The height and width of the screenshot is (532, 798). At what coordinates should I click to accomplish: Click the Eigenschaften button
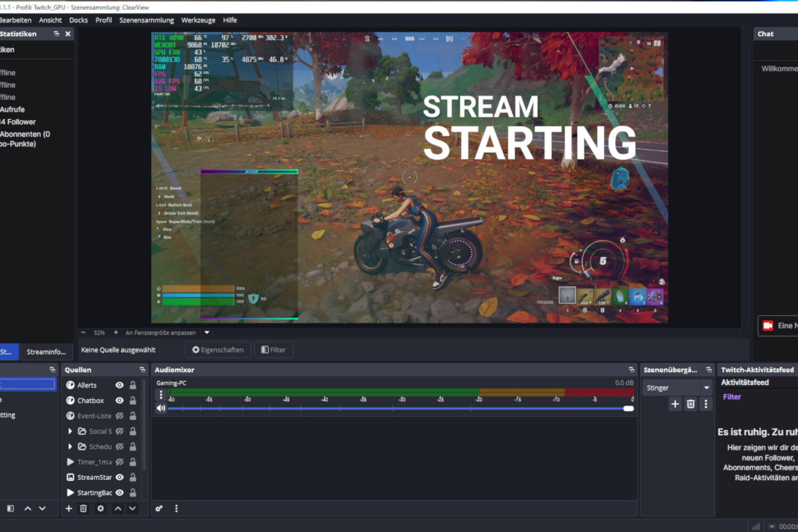point(218,350)
